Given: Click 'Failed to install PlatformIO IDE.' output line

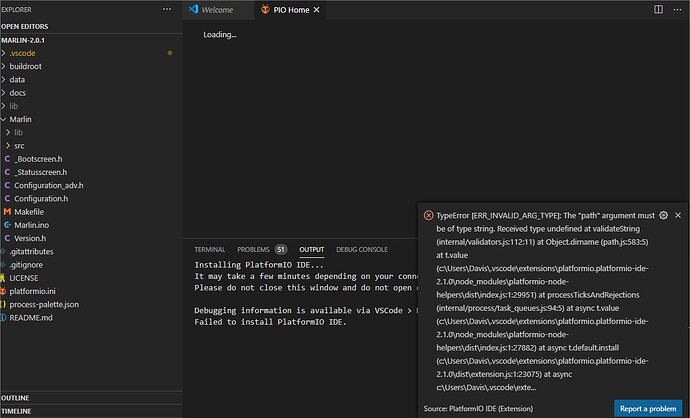Looking at the screenshot, I should (270, 322).
